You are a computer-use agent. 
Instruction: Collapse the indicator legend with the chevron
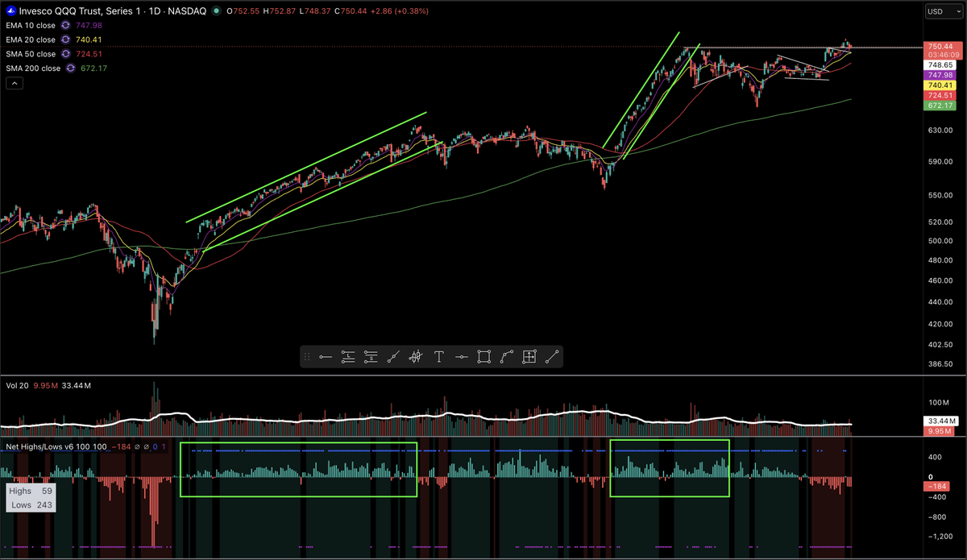[13, 84]
